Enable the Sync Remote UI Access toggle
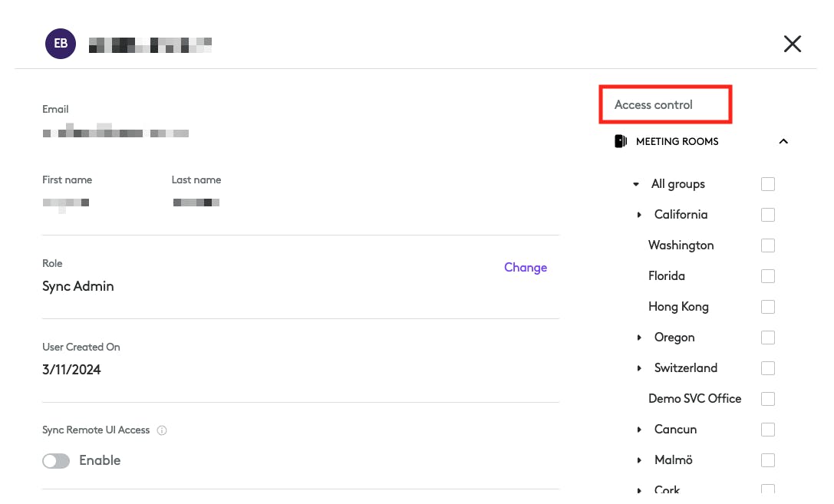This screenshot has width=834, height=504. [x=56, y=461]
